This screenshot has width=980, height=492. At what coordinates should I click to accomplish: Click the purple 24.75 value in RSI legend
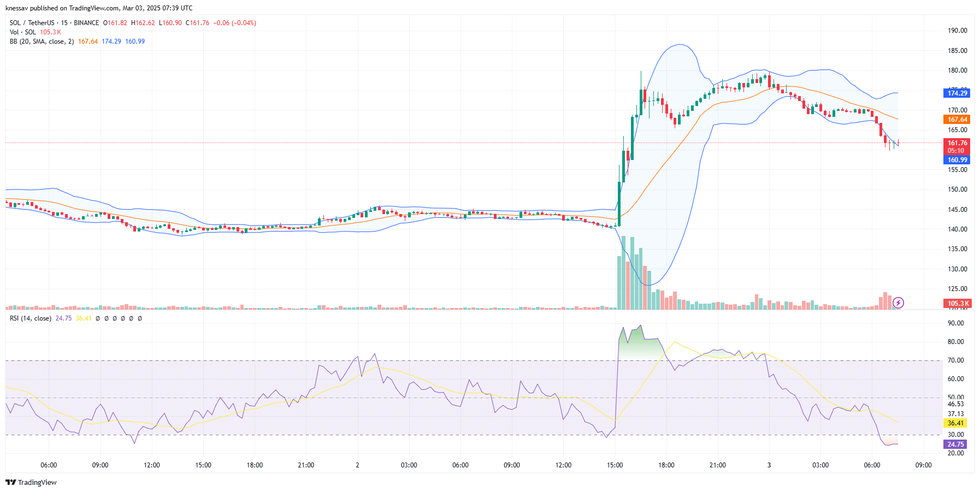63,318
